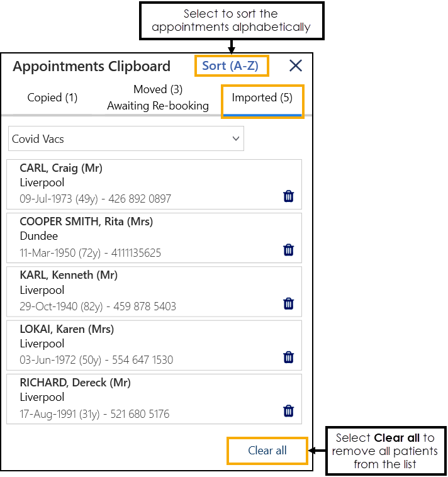
Task: Switch to the Copied (1) tab
Action: click(52, 98)
